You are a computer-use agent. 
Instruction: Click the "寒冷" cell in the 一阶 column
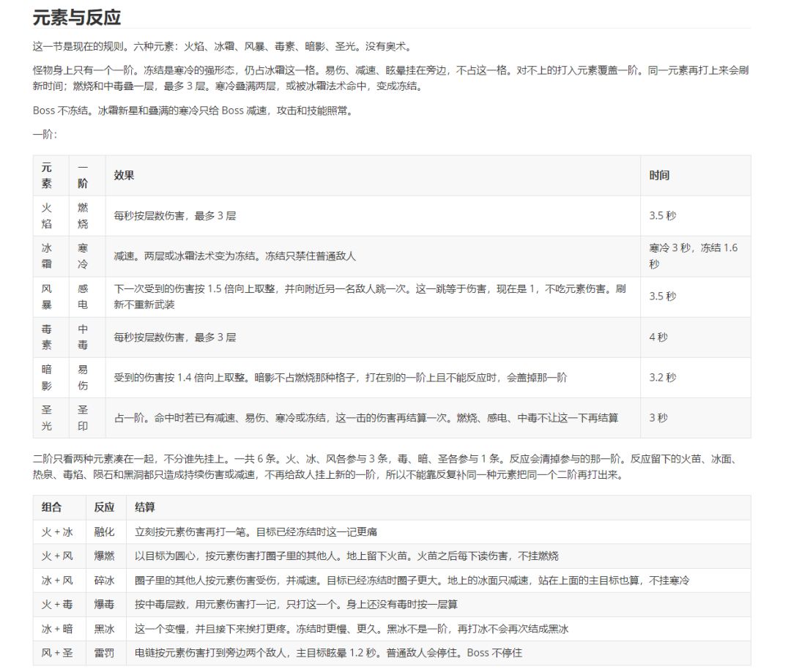coord(87,256)
